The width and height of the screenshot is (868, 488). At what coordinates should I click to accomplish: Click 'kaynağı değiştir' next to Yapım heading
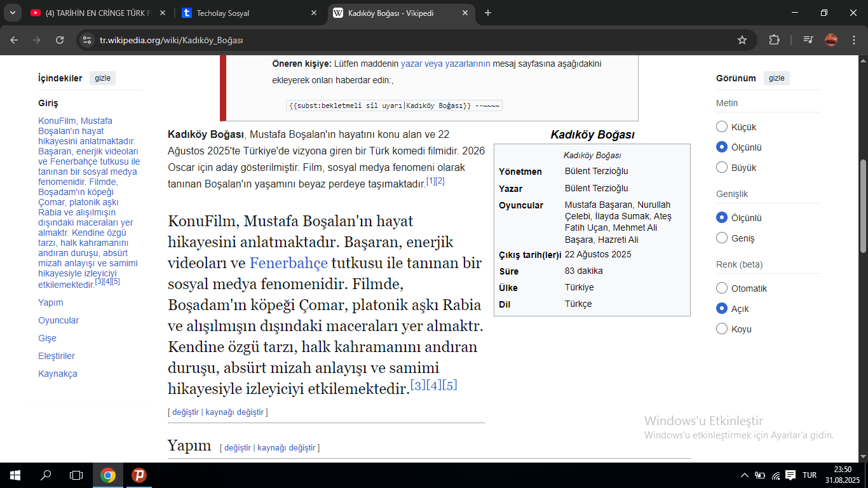click(287, 448)
